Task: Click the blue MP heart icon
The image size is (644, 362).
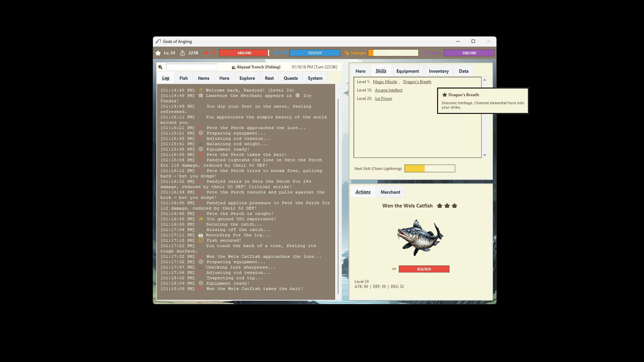Action: [276, 53]
